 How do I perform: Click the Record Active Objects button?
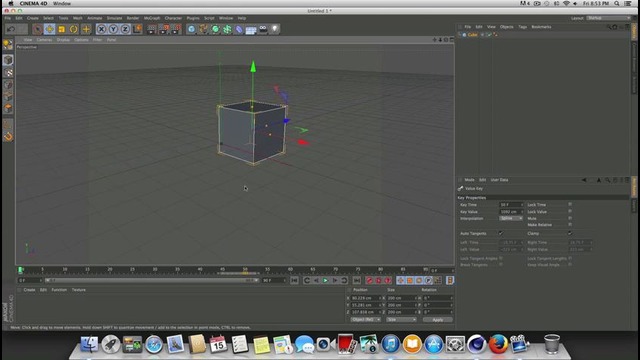click(369, 280)
